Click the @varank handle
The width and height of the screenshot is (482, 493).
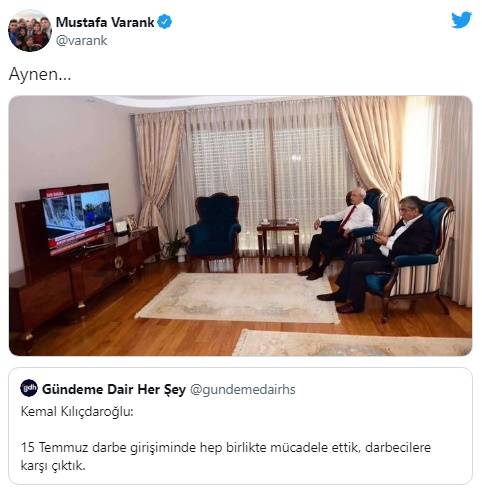[x=82, y=41]
